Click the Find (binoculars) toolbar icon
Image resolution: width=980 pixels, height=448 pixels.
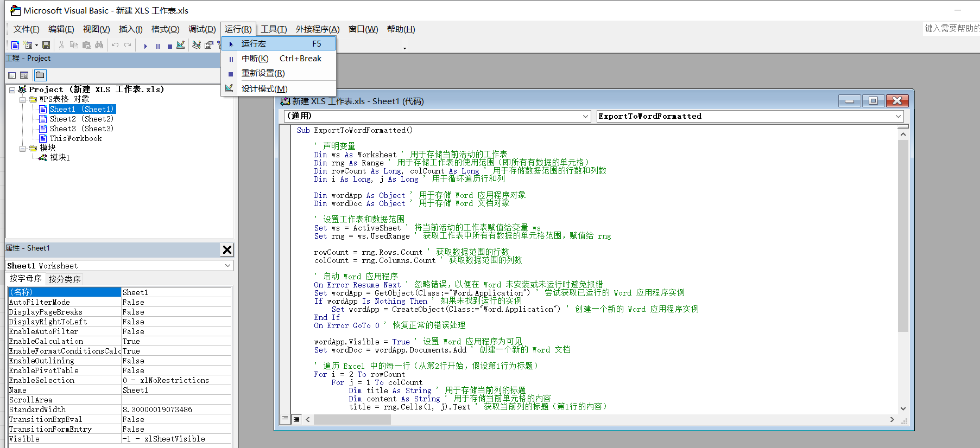[x=99, y=45]
